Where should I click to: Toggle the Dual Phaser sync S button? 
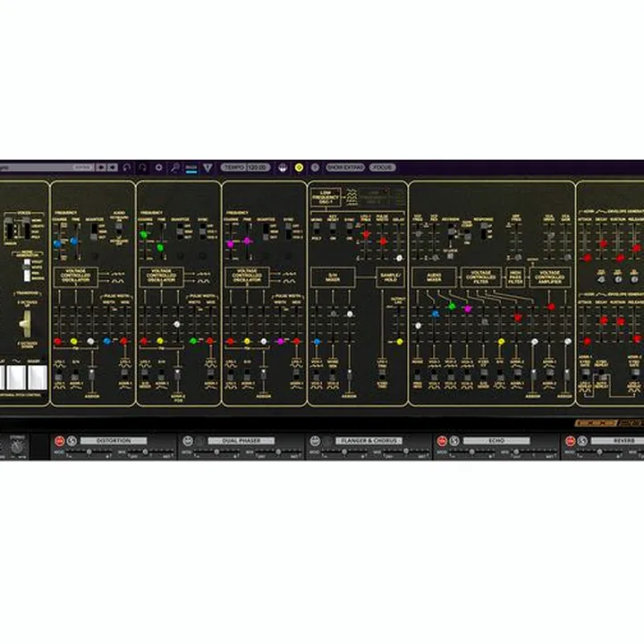(x=200, y=441)
